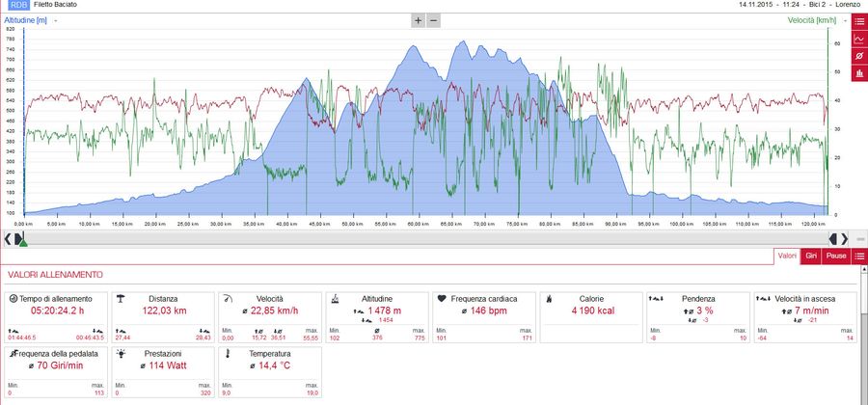Toggle the average symbol icon in red sidebar
The width and height of the screenshot is (868, 405).
coord(859,56)
